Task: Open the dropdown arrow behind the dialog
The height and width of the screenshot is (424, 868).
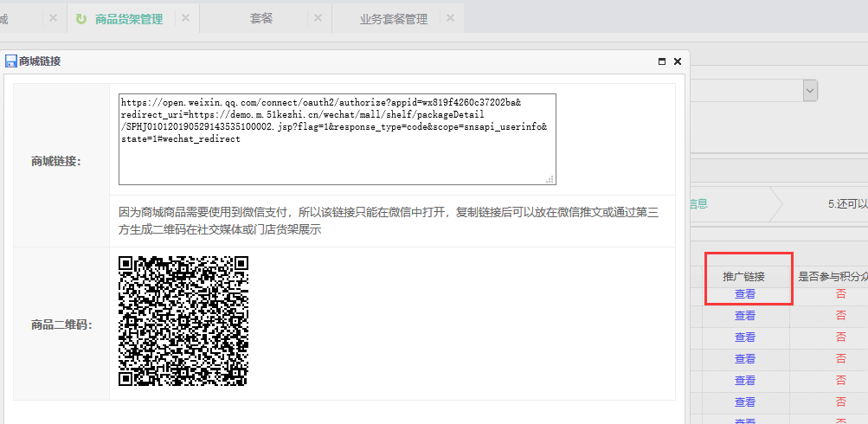Action: coord(810,90)
